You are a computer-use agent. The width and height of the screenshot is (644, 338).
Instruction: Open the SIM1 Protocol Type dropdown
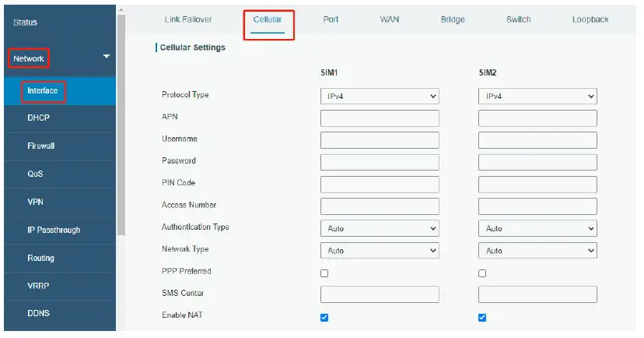(x=380, y=97)
